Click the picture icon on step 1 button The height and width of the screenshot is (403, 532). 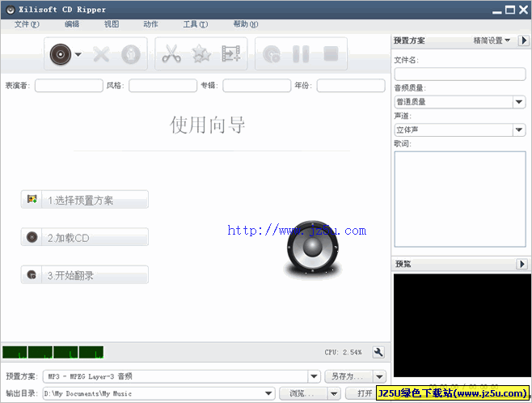[x=32, y=199]
